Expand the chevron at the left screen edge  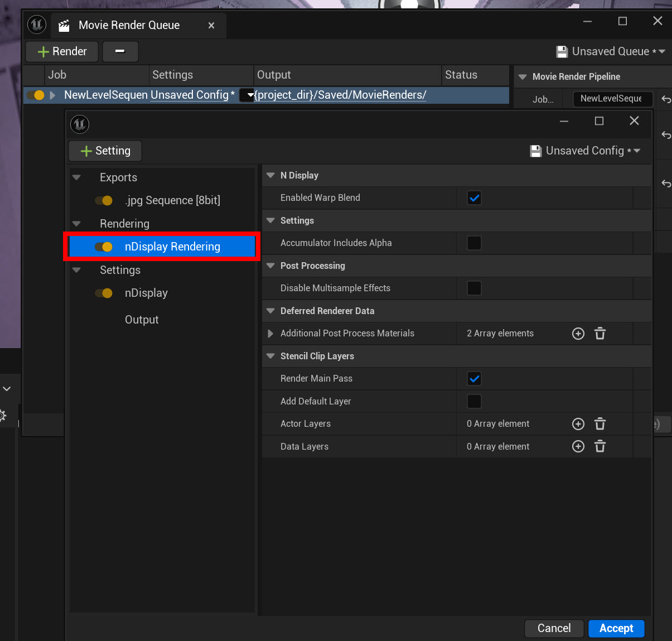pos(7,388)
